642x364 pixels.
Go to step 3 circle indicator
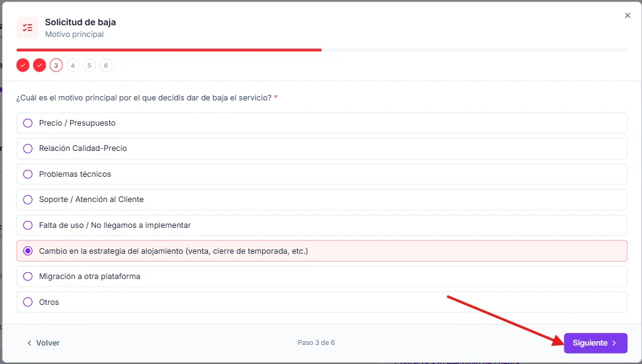click(56, 65)
